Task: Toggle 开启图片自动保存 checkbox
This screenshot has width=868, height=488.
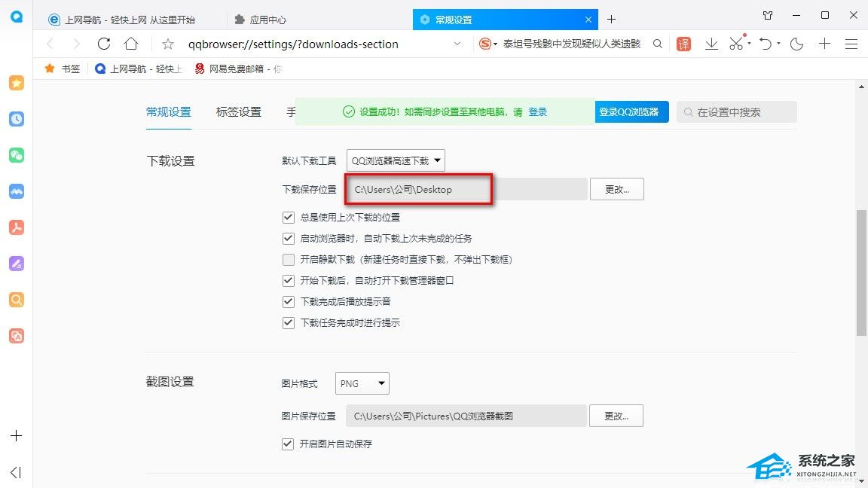Action: (288, 444)
